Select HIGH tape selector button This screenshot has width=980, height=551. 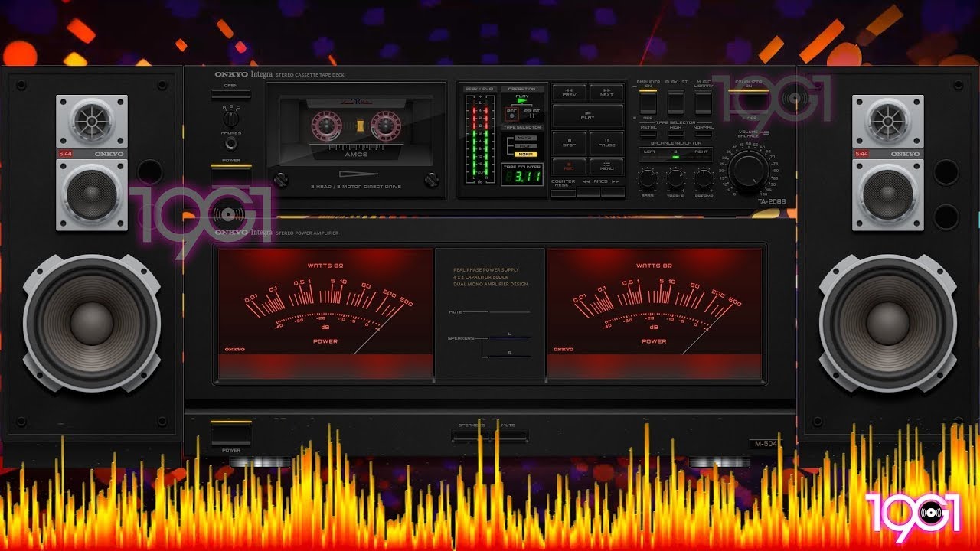click(675, 134)
